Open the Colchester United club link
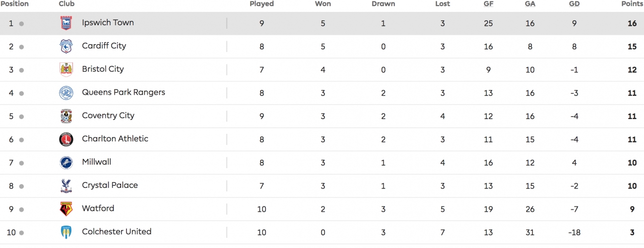The width and height of the screenshot is (644, 248). coord(117,232)
